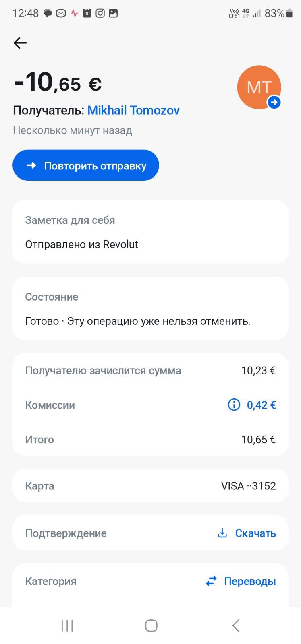
Task: Tap the download icon beside Скачать
Action: tap(222, 533)
